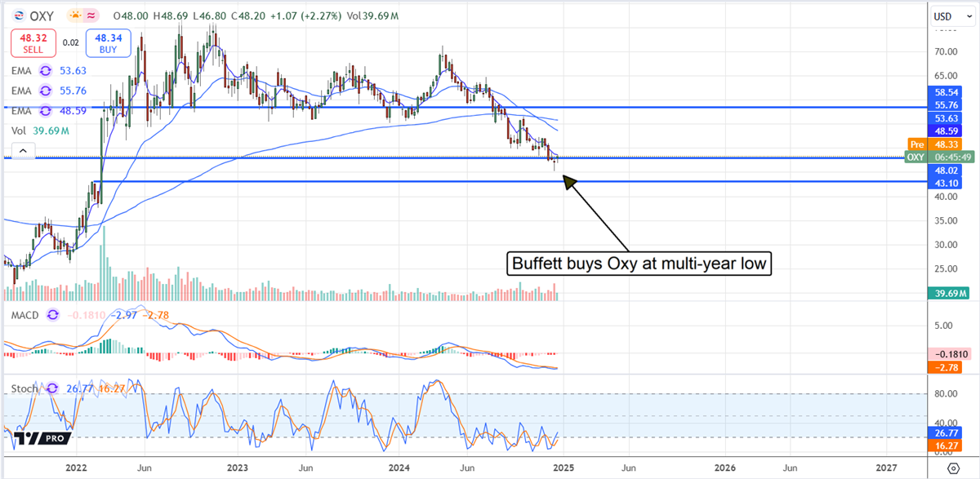The image size is (980, 479).
Task: Click the orange sun market status icon
Action: tap(74, 15)
